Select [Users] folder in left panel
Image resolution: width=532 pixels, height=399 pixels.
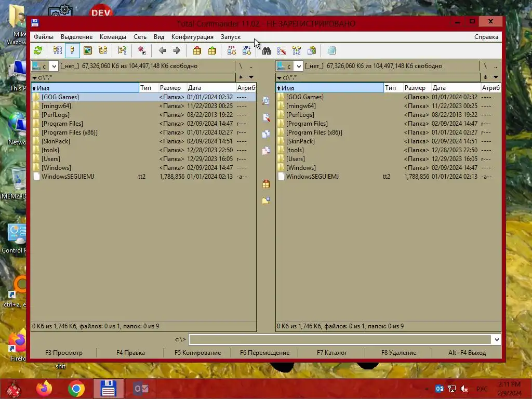(x=143, y=159)
